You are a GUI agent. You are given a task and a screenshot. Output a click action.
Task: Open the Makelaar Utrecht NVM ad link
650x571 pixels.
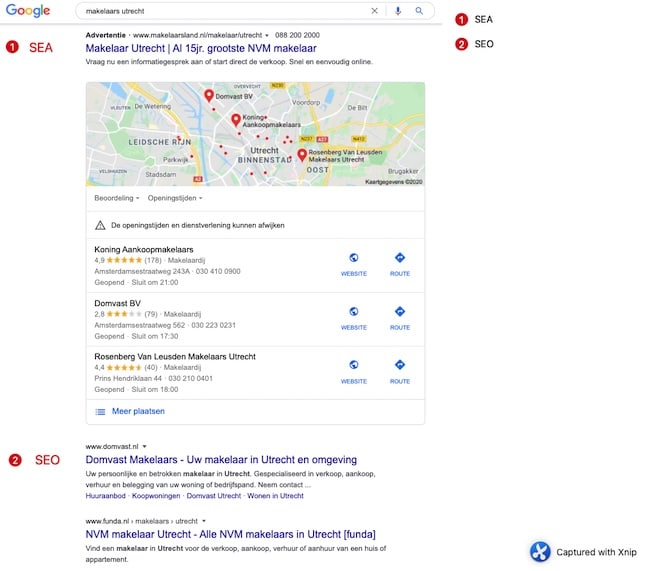(201, 49)
